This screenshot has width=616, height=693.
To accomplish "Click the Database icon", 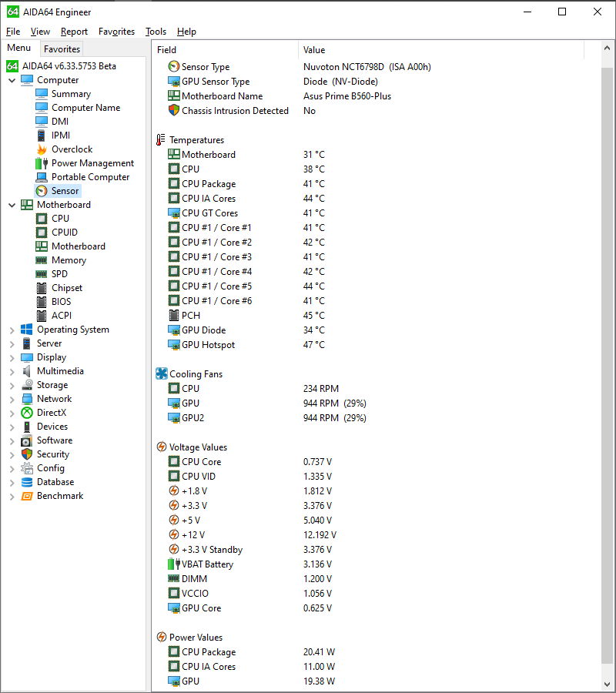I will [27, 482].
